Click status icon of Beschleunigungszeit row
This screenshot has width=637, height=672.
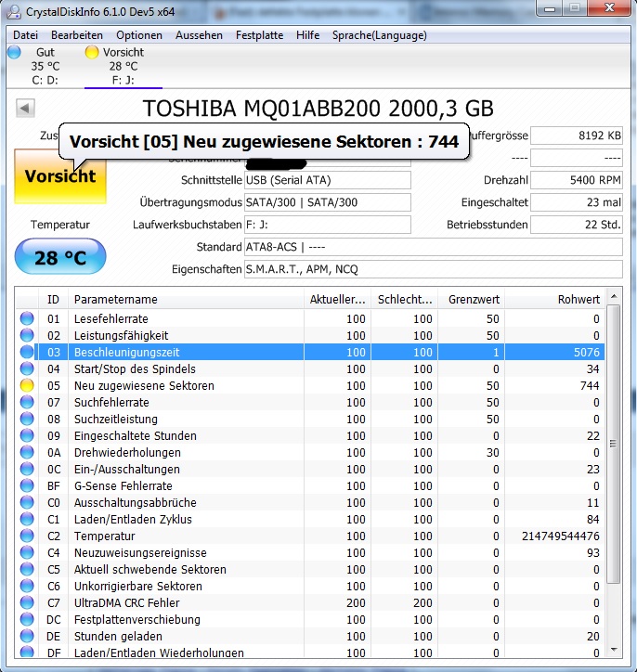click(27, 352)
